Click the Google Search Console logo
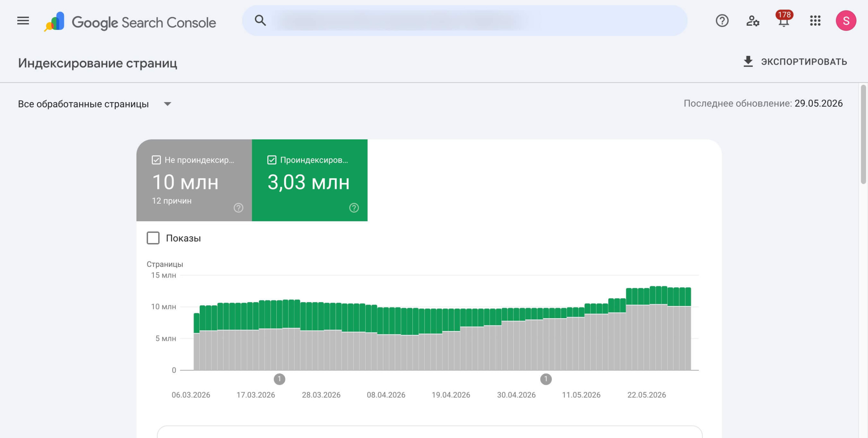 point(130,22)
